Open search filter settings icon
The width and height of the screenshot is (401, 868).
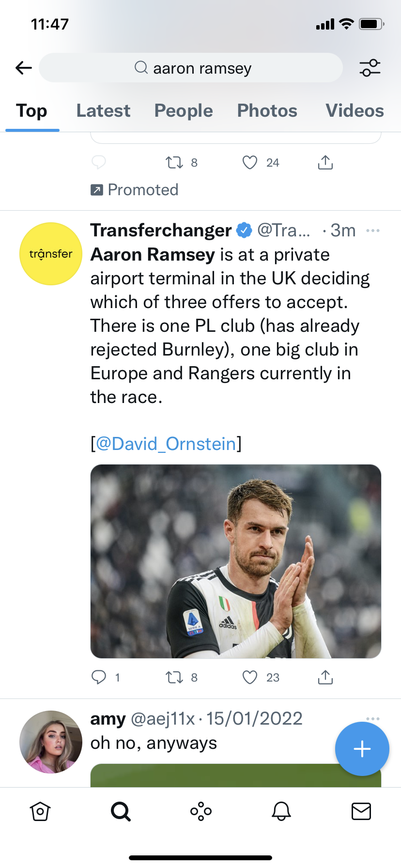tap(370, 68)
